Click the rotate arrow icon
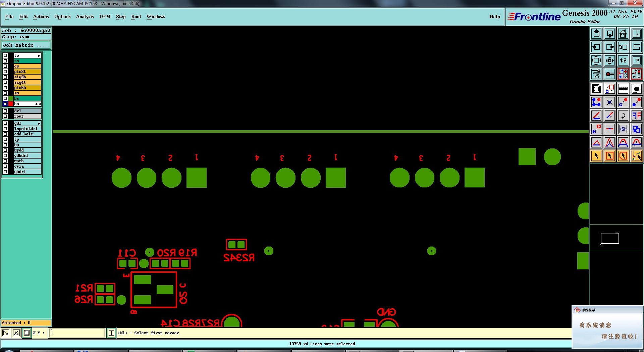The width and height of the screenshot is (644, 352). coord(623,116)
